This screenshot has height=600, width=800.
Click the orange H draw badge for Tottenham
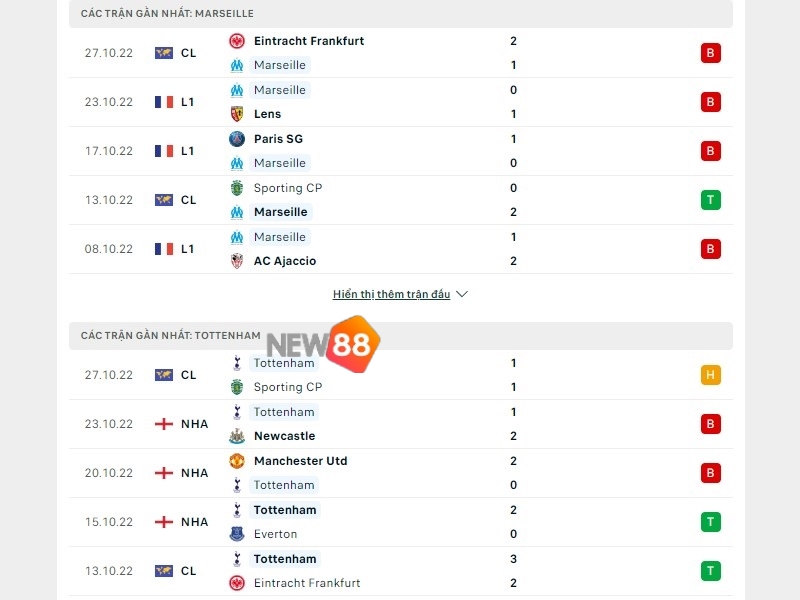pos(711,375)
